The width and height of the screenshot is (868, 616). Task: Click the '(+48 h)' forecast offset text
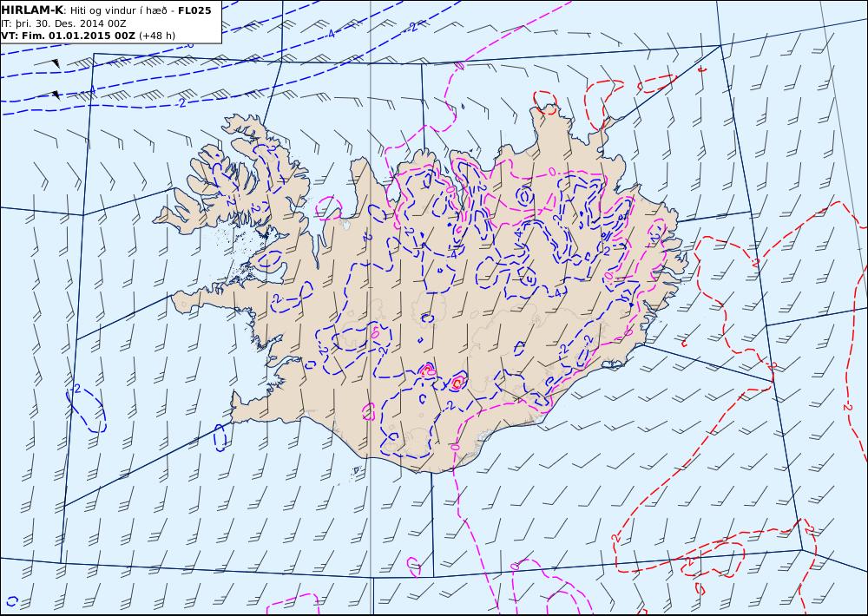pyautogui.click(x=156, y=36)
